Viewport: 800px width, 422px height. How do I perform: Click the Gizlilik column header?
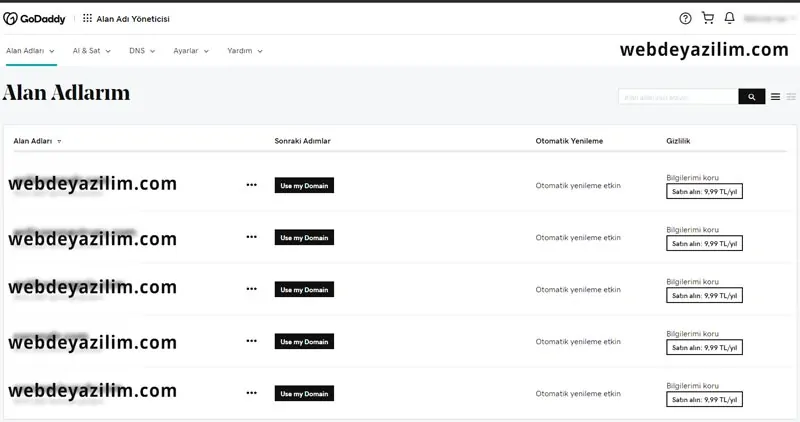pyautogui.click(x=678, y=141)
